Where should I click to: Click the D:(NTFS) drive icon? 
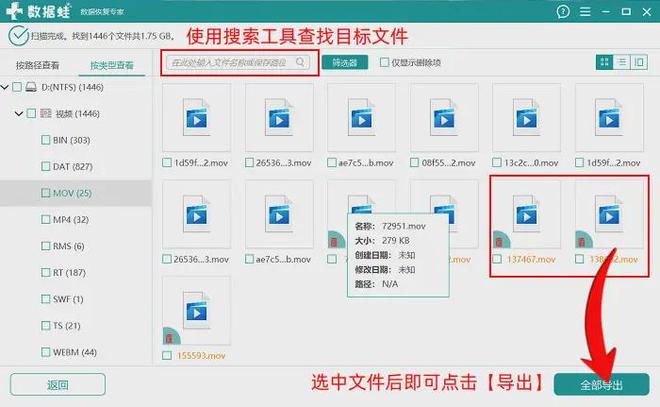31,87
